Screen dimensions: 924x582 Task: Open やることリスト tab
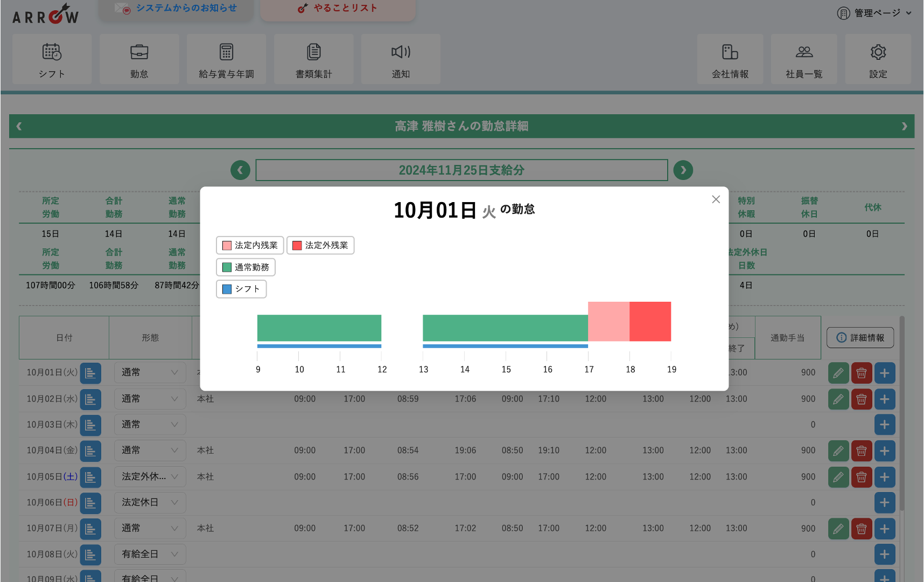coord(338,9)
